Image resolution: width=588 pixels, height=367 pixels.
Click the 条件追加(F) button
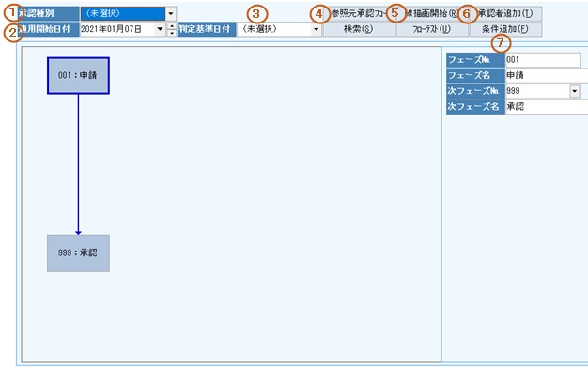tap(505, 29)
